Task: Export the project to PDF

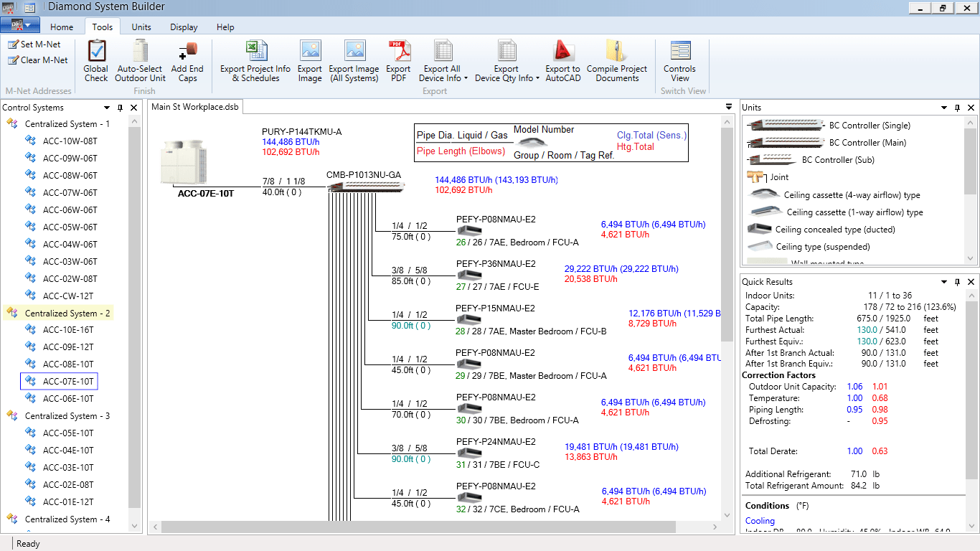Action: [x=399, y=61]
